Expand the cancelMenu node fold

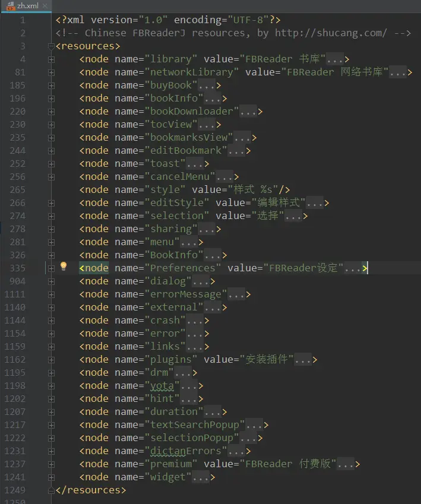(x=51, y=177)
